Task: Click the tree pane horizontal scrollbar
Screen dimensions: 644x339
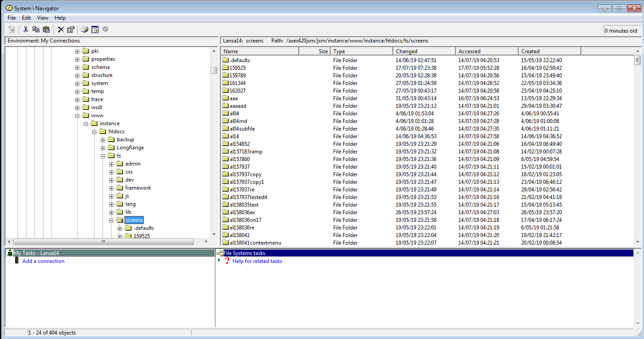Action: tap(103, 242)
